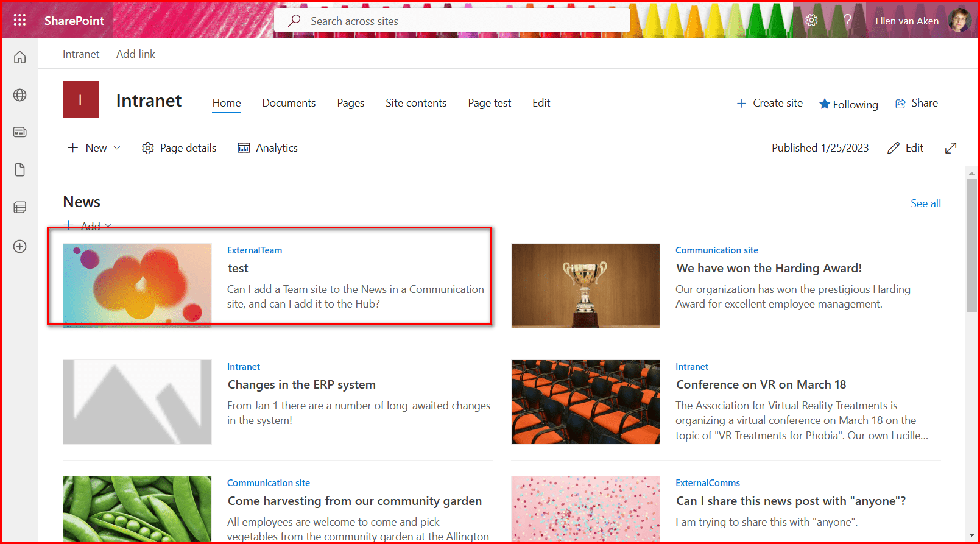Click Communication site link above community garden
Screen dimensions: 980x544
pos(269,483)
